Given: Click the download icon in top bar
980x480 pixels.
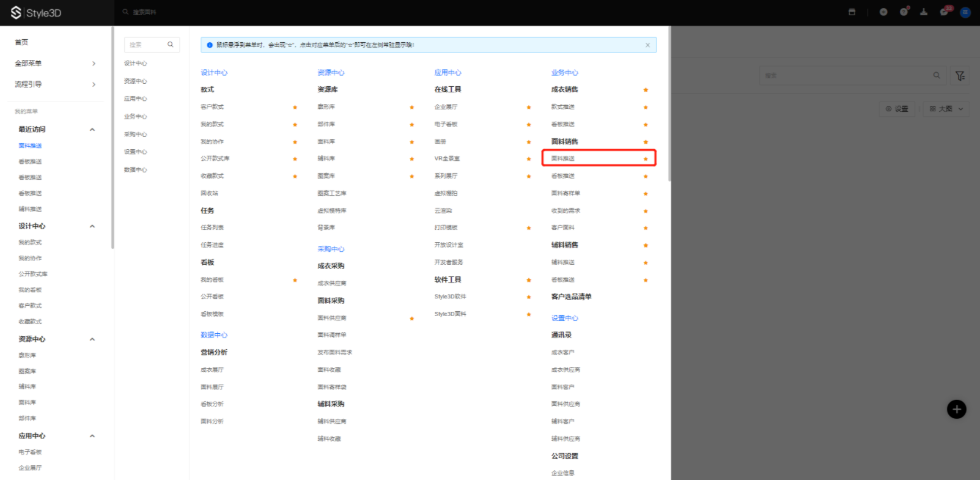Looking at the screenshot, I should pyautogui.click(x=924, y=12).
